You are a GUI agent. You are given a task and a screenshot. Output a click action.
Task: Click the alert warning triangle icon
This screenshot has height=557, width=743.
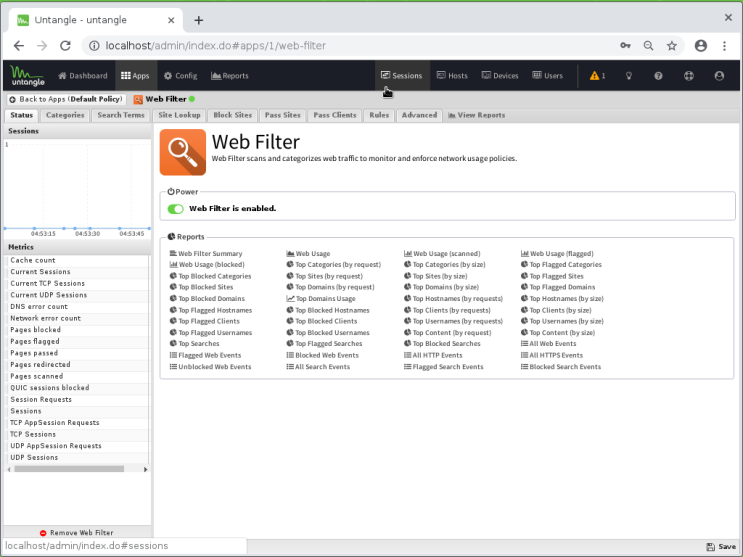coord(596,76)
